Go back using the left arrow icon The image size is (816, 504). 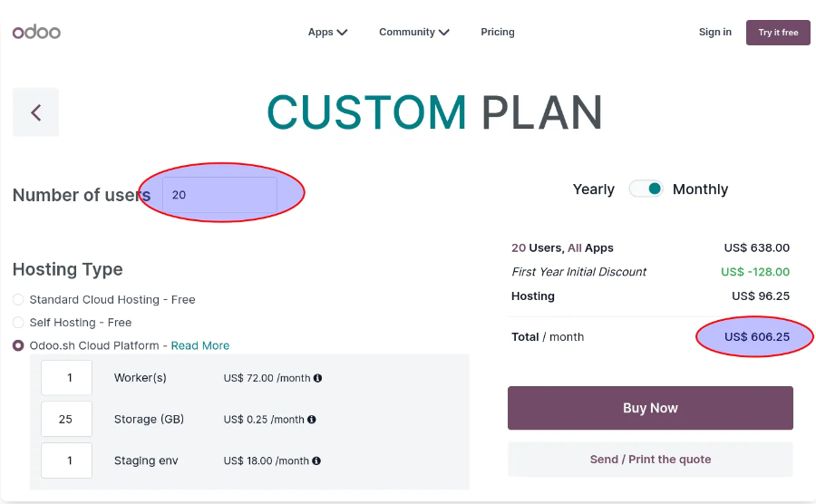tap(35, 112)
